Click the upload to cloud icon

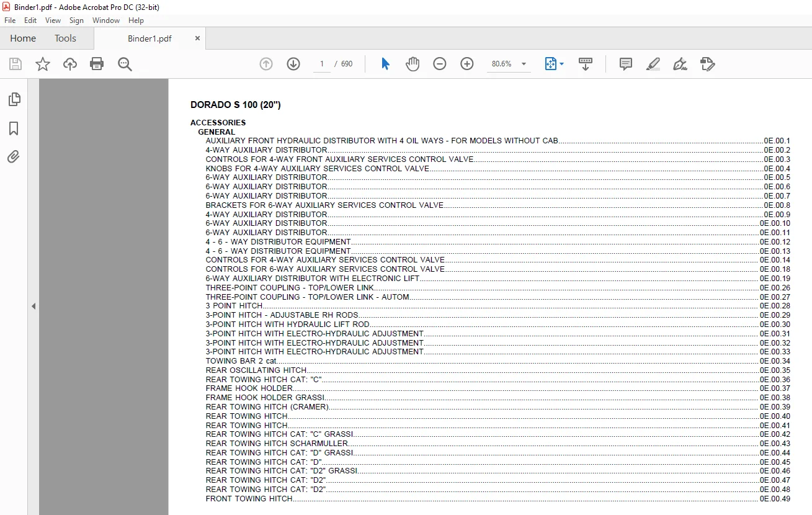coord(70,64)
